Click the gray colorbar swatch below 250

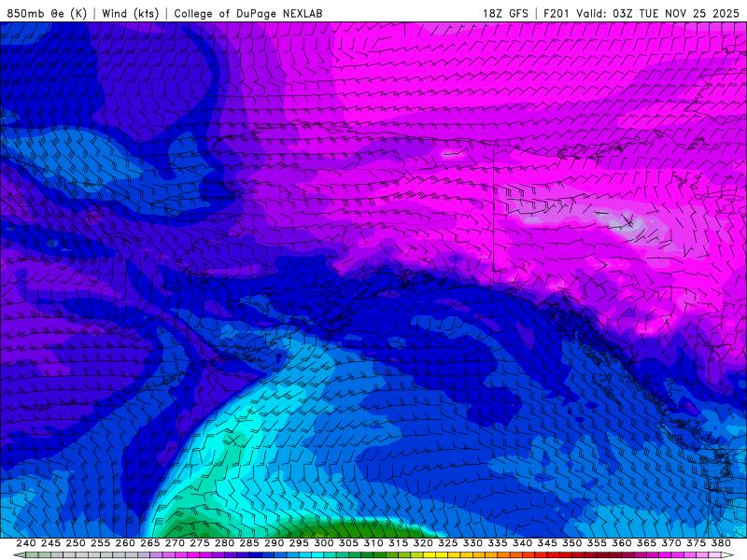point(81,555)
